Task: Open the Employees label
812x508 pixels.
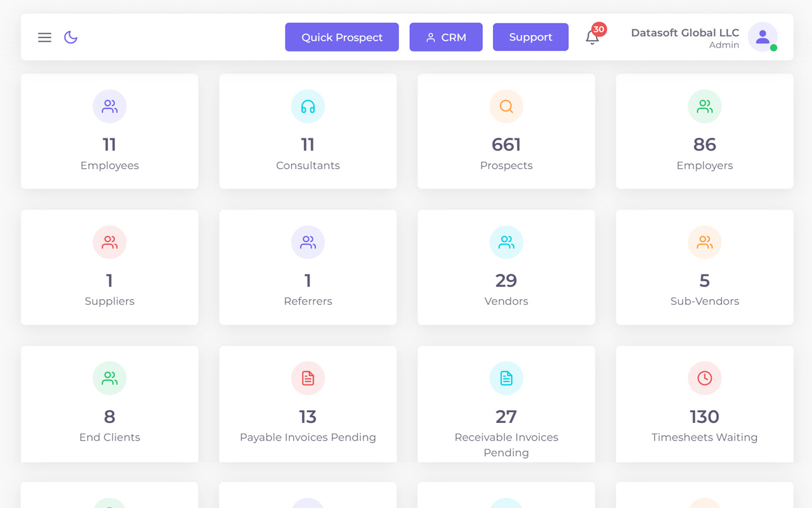Action: tap(110, 166)
